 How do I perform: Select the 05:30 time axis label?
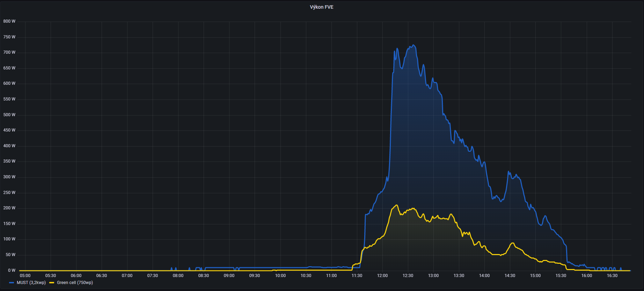coord(51,276)
